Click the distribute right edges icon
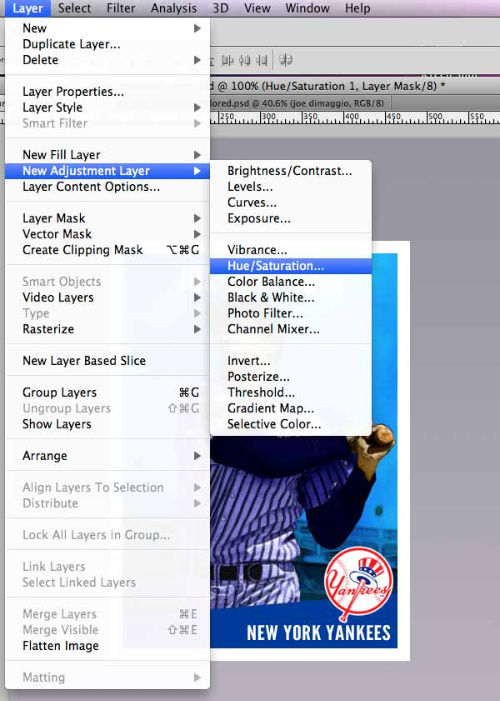 pos(262,60)
